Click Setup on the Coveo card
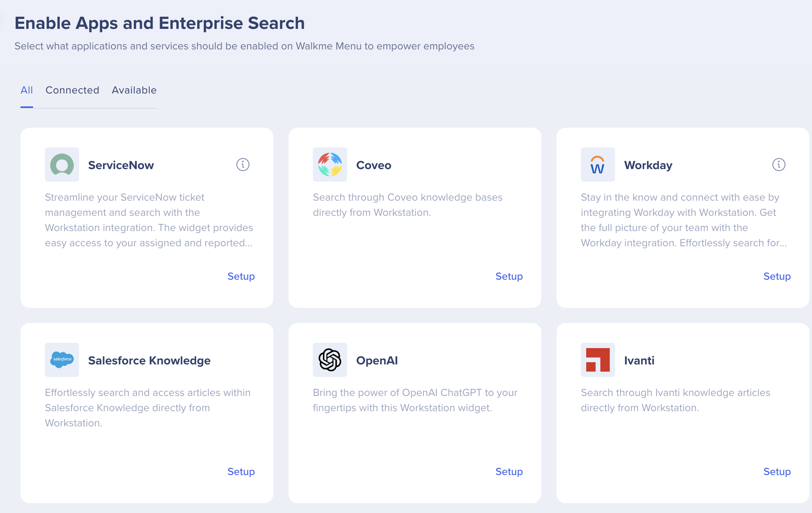The height and width of the screenshot is (513, 812). coord(509,276)
